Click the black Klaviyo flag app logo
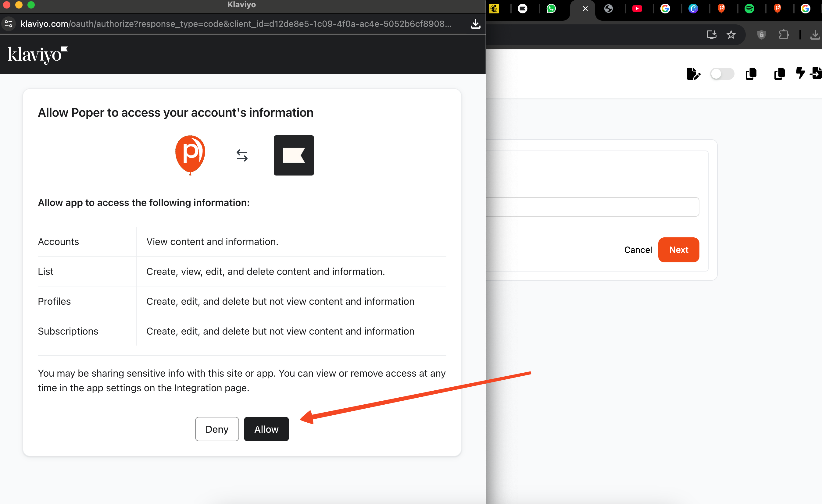Screen dimensions: 822x504 coord(294,155)
